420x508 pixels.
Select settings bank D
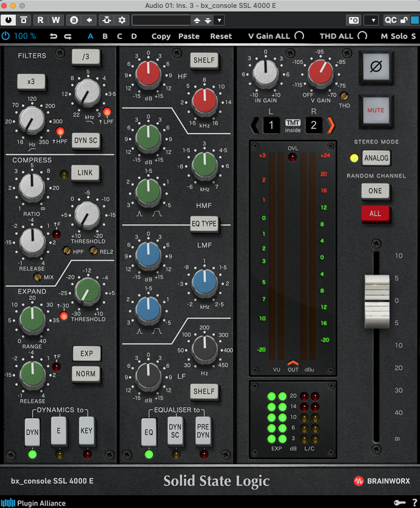[x=134, y=36]
